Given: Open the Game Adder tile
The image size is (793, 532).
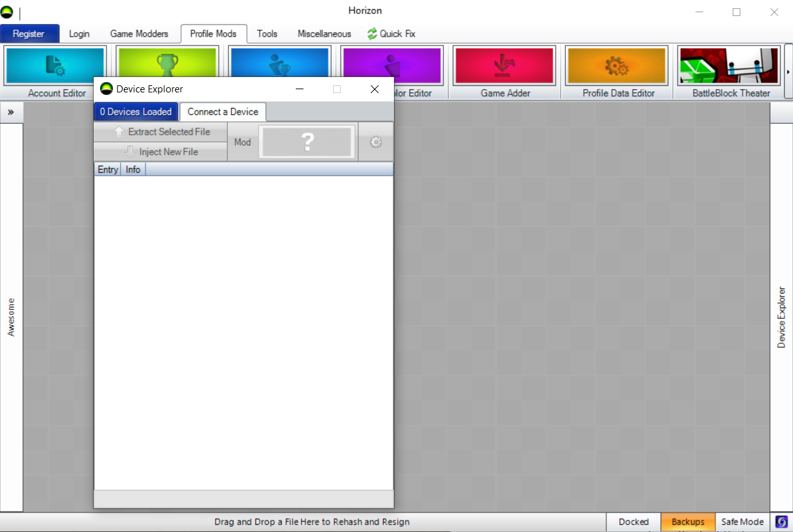Looking at the screenshot, I should coord(504,65).
